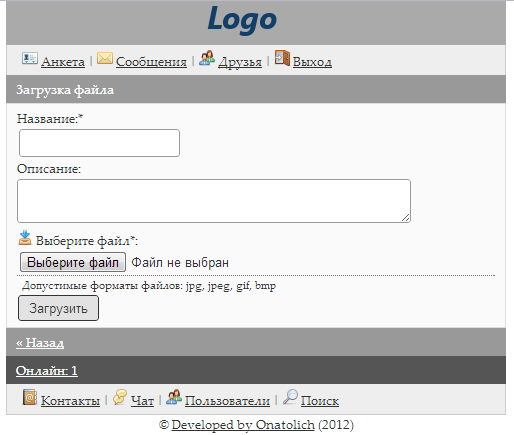Click the profile card icon beside Анкета
This screenshot has width=514, height=435.
tap(30, 58)
